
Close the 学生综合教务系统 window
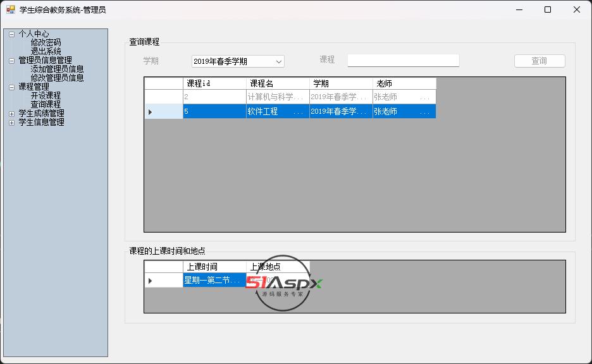click(577, 9)
